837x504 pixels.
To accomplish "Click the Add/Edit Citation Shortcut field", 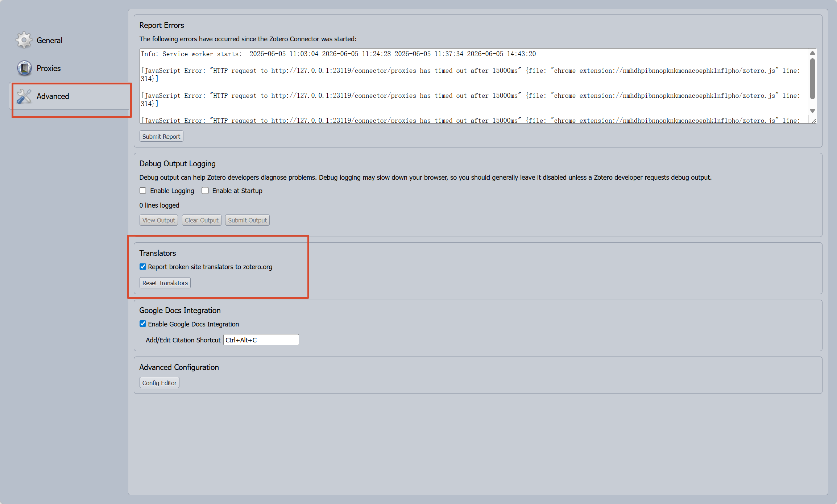I will pos(261,340).
